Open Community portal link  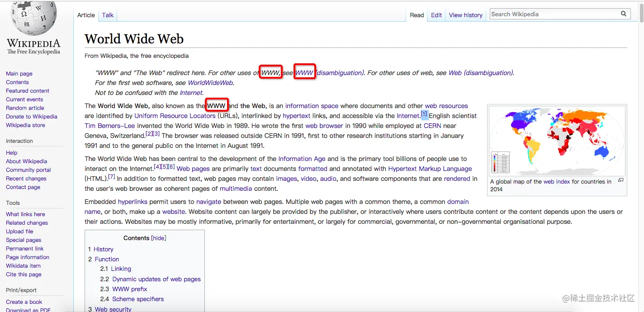coord(28,170)
